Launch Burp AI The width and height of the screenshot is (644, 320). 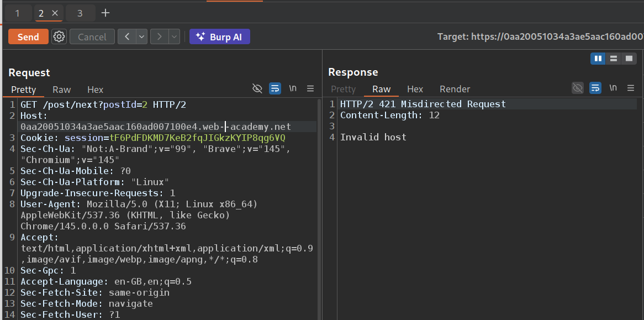(220, 37)
